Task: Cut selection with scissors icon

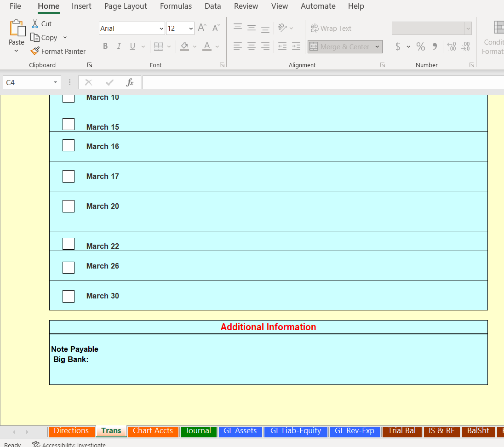Action: 35,24
